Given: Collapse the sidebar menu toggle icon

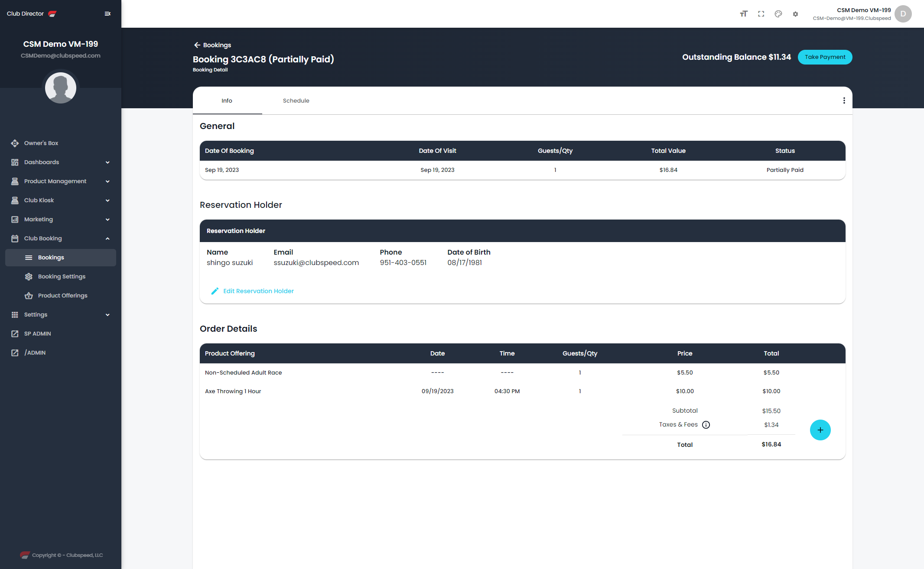Looking at the screenshot, I should (107, 14).
